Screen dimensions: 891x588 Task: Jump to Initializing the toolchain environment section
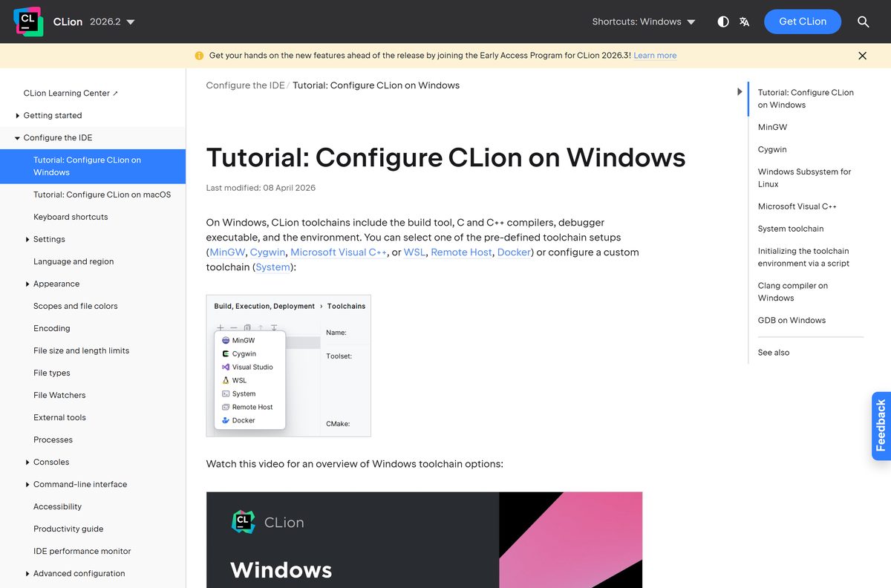[x=803, y=257]
